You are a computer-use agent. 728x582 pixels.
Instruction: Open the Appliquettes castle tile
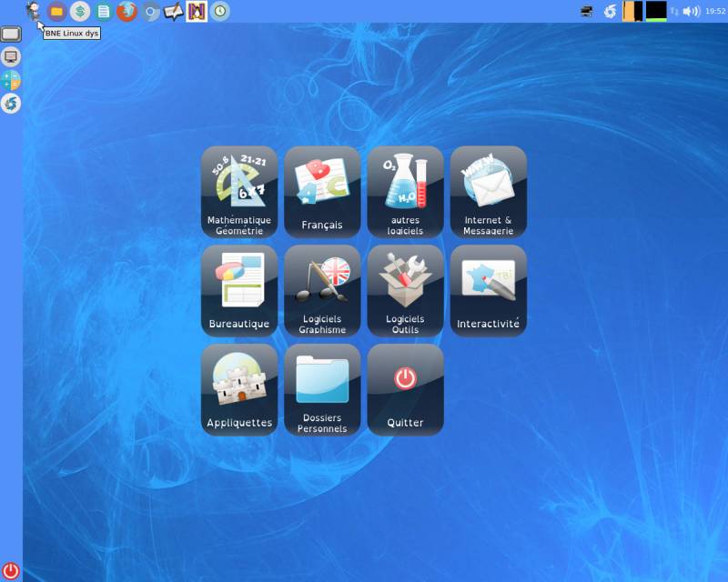[x=239, y=390]
